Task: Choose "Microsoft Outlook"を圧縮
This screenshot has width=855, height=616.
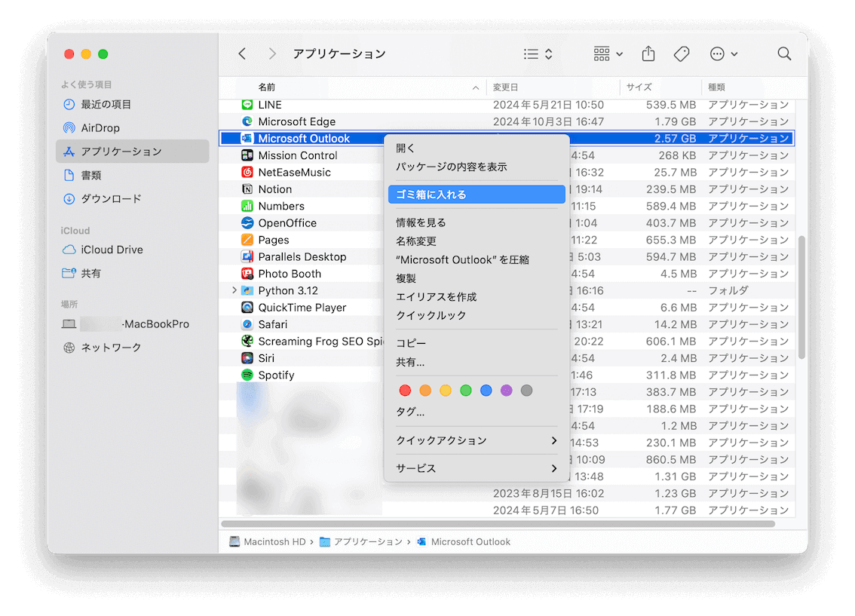Action: pyautogui.click(x=477, y=259)
